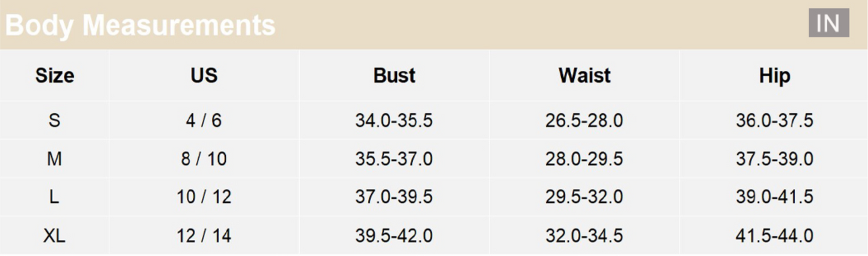868x256 pixels.
Task: Select waist measurement 28.0-29.5
Action: point(584,159)
